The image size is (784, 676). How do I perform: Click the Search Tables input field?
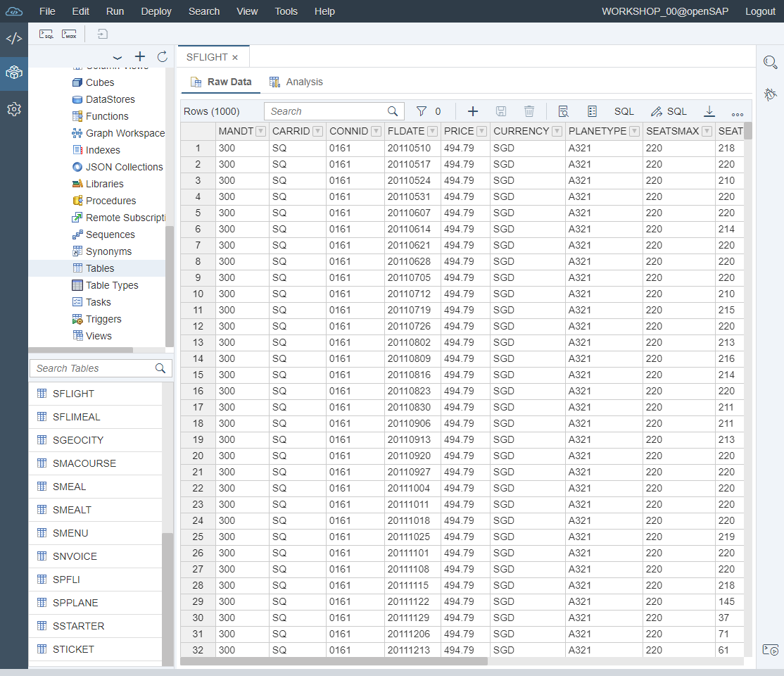(93, 368)
